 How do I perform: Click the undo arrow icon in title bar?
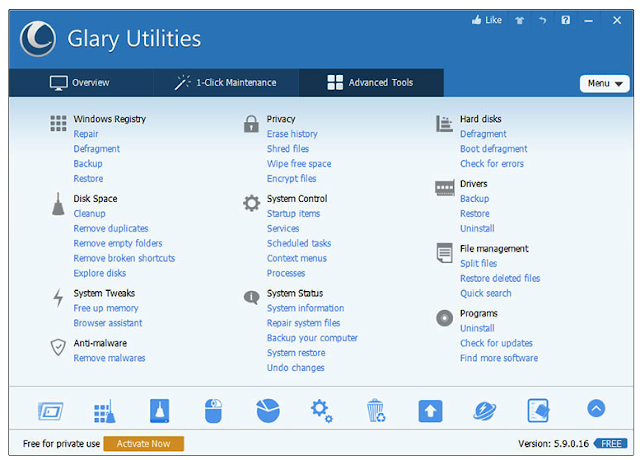click(x=542, y=20)
